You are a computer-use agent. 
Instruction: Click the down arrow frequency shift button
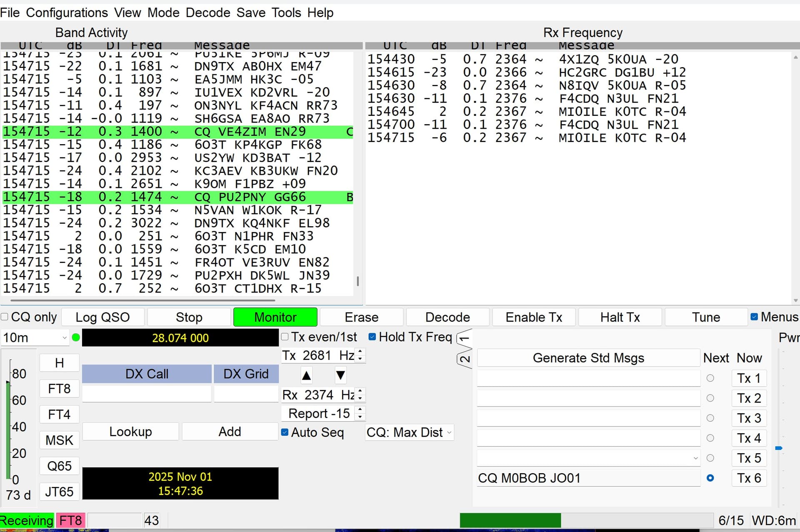[340, 375]
